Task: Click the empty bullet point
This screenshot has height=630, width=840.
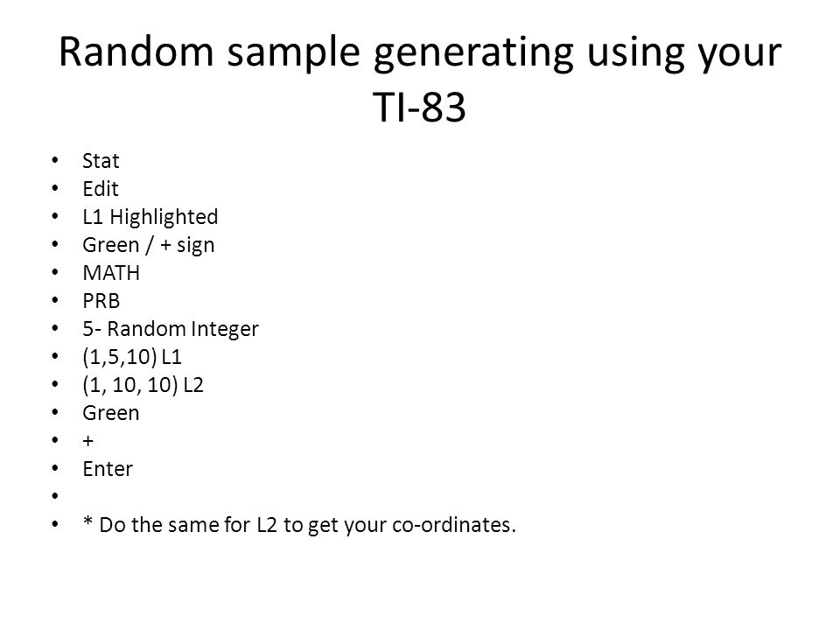Action: (x=54, y=496)
